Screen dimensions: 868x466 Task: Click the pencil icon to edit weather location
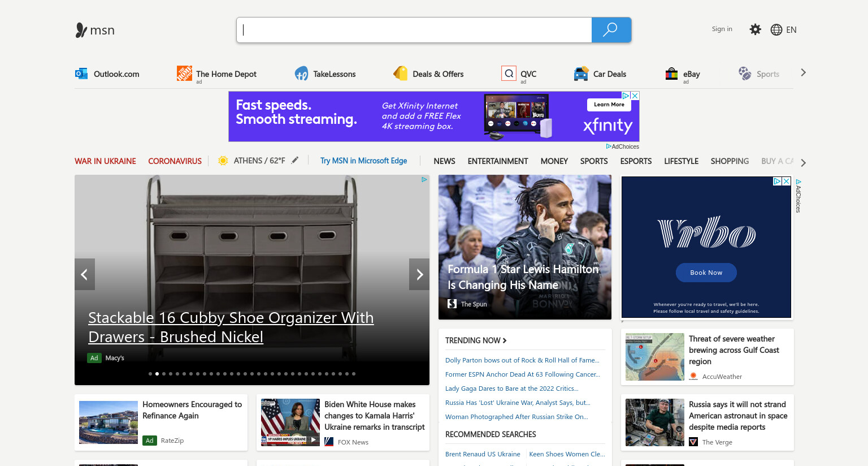(x=295, y=160)
